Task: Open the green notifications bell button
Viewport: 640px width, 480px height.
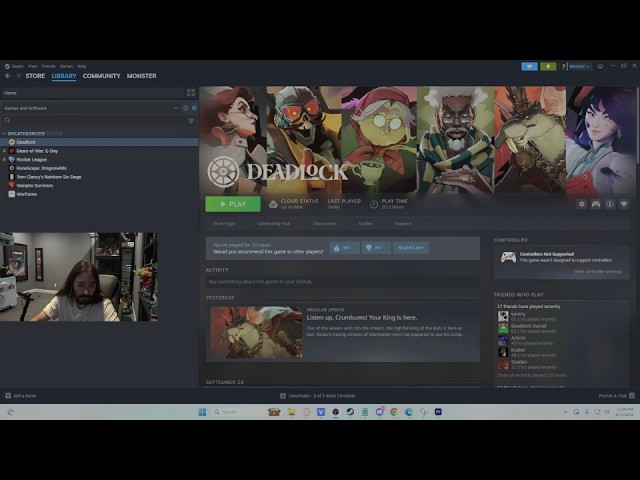Action: (548, 66)
